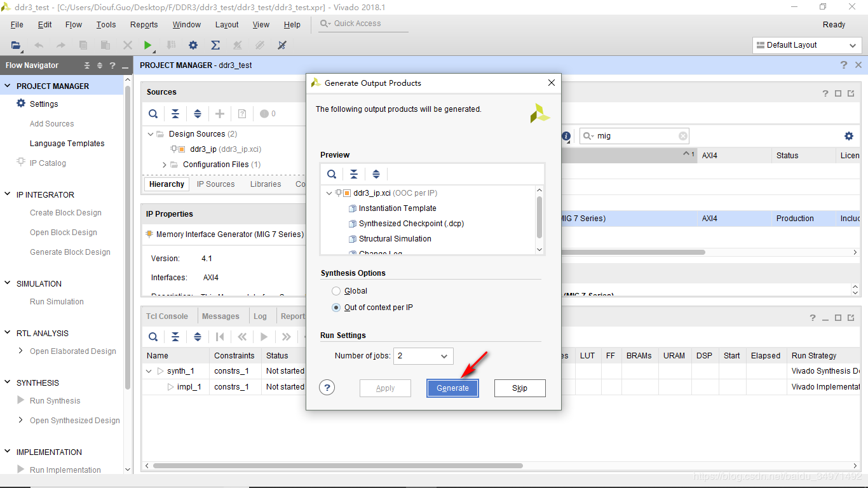The image size is (868, 488).
Task: Switch to the Libraries tab
Action: (266, 184)
